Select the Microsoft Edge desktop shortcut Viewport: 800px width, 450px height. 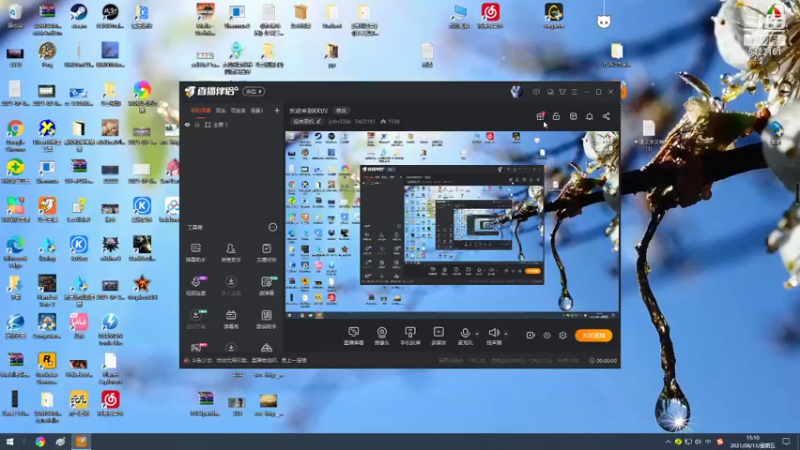(x=15, y=252)
